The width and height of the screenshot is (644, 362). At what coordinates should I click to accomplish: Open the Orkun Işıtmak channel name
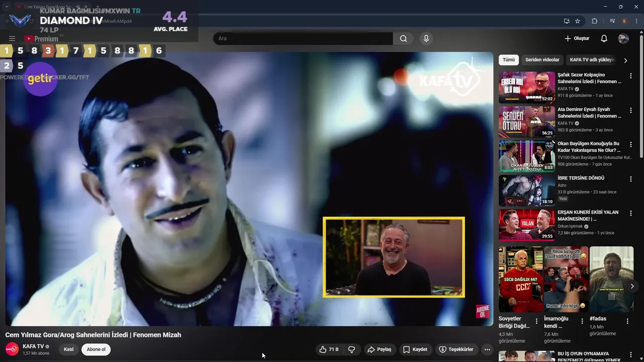[570, 226]
